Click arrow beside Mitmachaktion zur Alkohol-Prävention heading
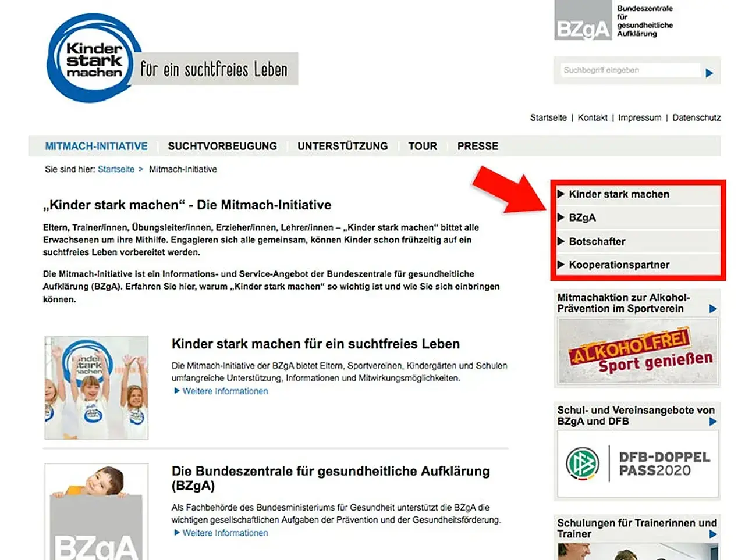 pyautogui.click(x=712, y=309)
